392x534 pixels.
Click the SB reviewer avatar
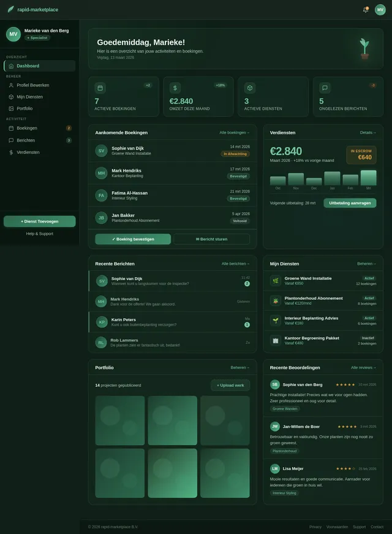275,384
